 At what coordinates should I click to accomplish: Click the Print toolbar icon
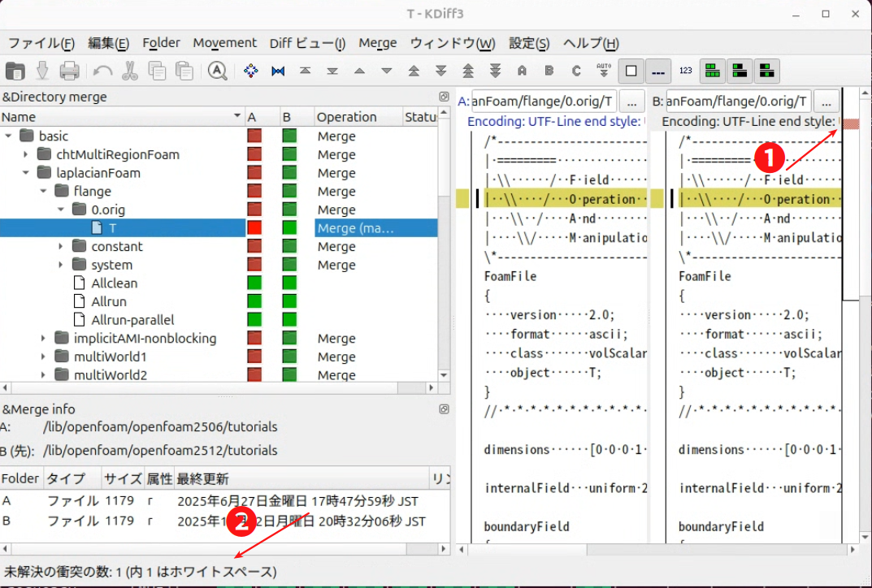click(x=69, y=71)
